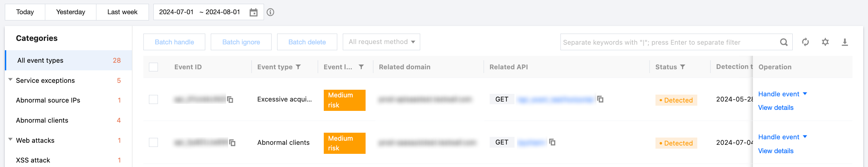The image size is (868, 167).
Task: Collapse the Service exceptions category
Action: 10,80
